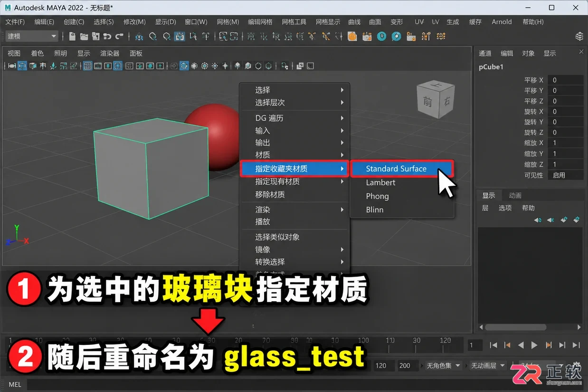Screen dimensions: 588x392
Task: Click the Open Scene folder icon
Action: pos(84,37)
